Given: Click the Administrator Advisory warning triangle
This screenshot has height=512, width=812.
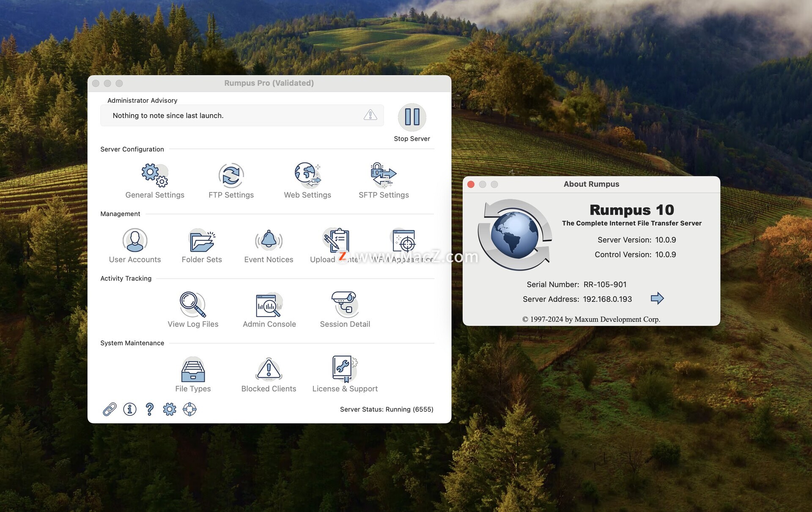Looking at the screenshot, I should coord(370,115).
